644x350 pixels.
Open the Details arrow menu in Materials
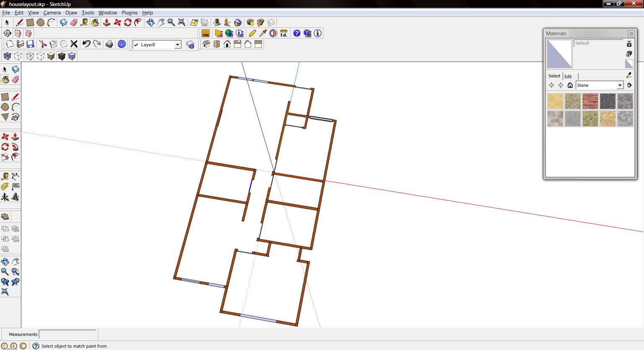[x=629, y=85]
